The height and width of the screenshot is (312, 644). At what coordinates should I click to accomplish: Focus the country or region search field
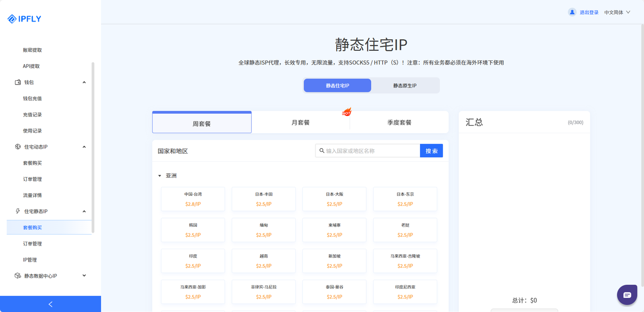368,151
